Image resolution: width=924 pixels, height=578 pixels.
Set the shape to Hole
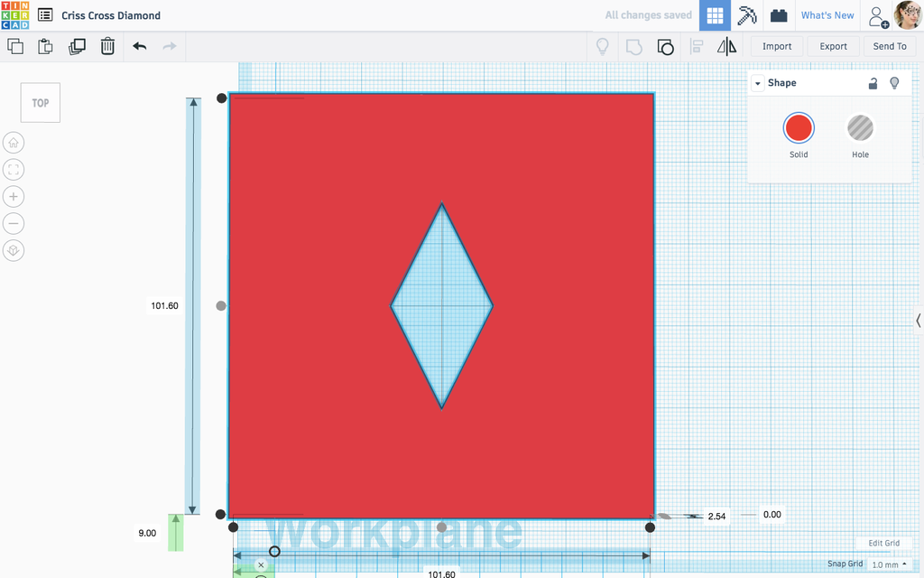click(860, 128)
